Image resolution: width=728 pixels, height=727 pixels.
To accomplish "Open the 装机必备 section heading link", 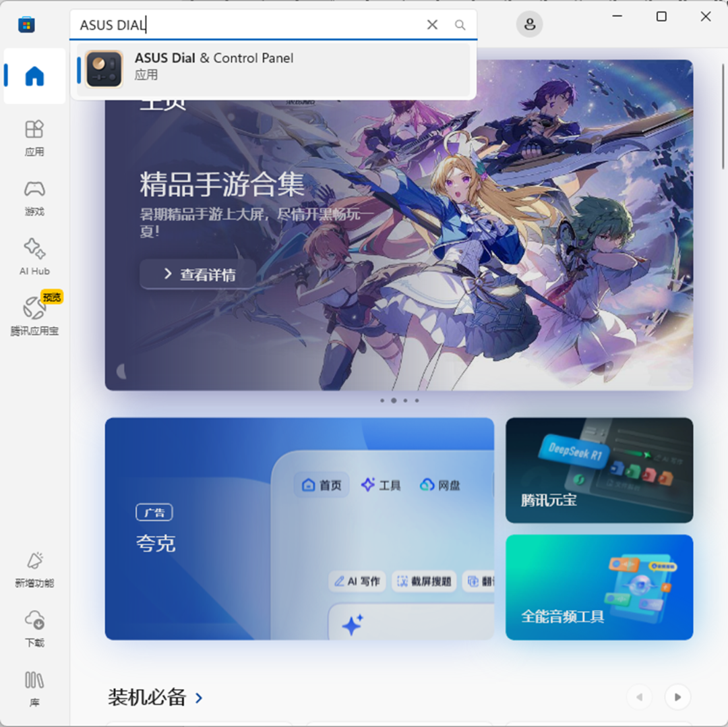I will click(147, 697).
